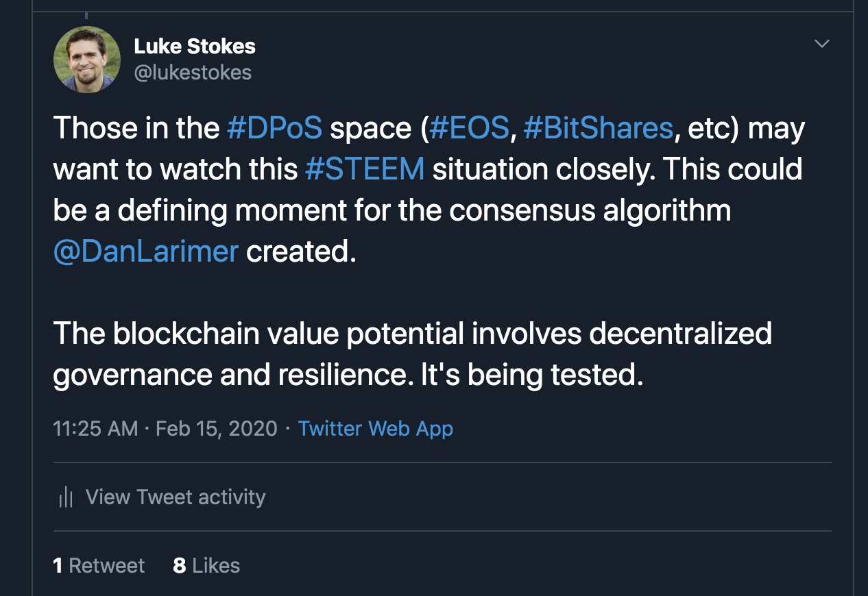Open the Luke Stokes display name

[x=194, y=47]
